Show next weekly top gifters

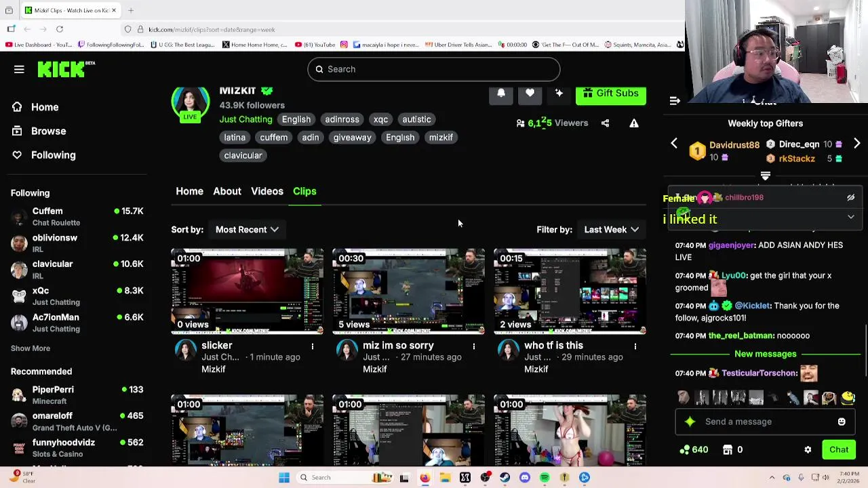857,144
